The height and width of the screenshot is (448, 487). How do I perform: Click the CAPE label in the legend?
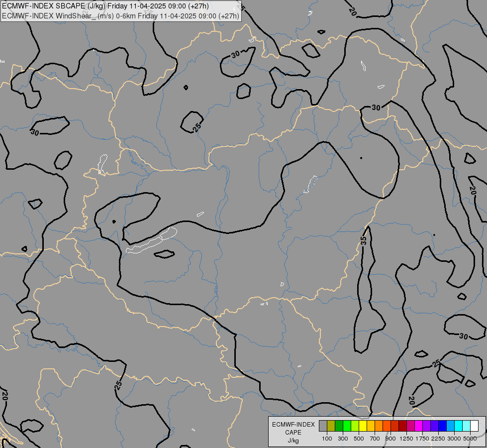pyautogui.click(x=293, y=433)
